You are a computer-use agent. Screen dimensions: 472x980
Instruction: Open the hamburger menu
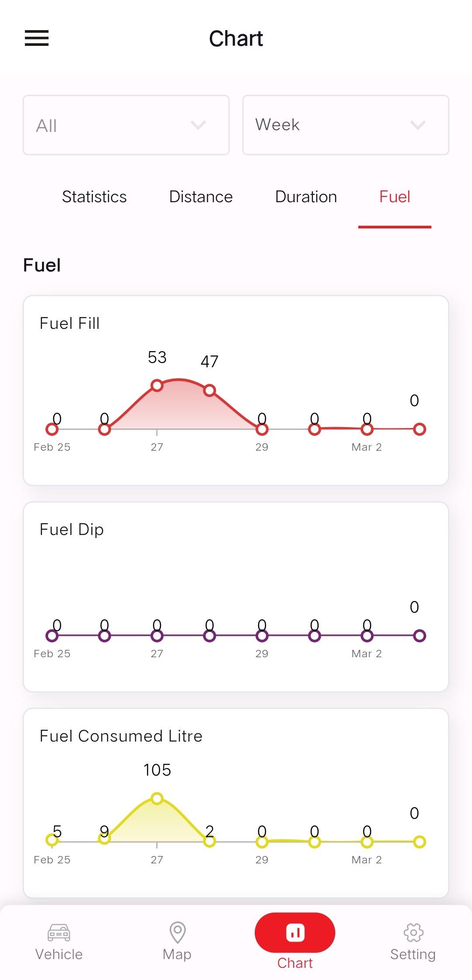37,38
